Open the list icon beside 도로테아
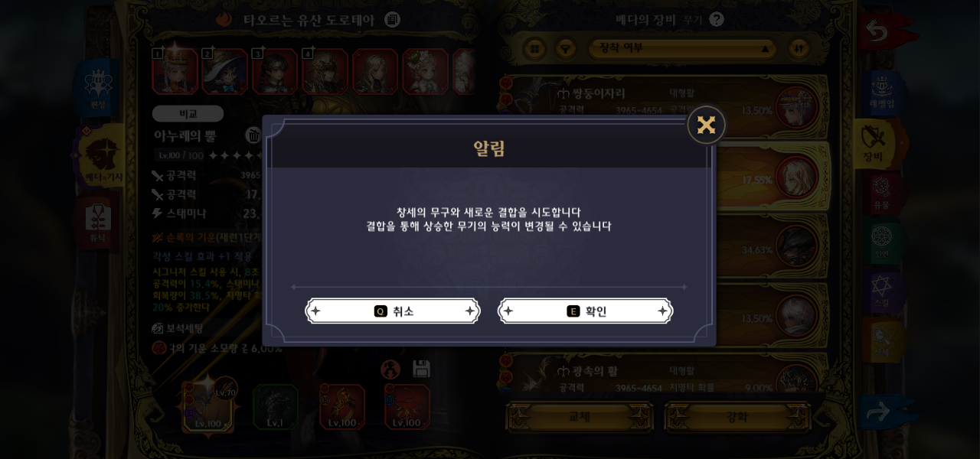Screen dimensions: 980x459 point(393,20)
